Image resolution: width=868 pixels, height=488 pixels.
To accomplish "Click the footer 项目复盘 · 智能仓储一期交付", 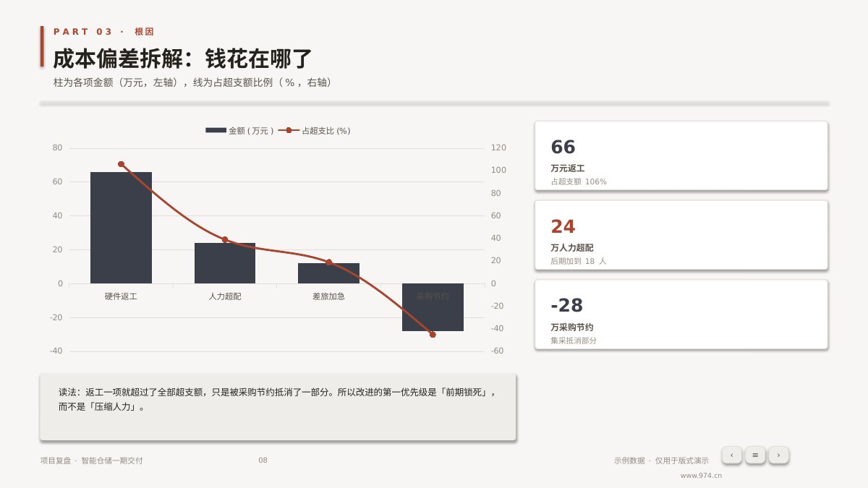I will pyautogui.click(x=91, y=461).
